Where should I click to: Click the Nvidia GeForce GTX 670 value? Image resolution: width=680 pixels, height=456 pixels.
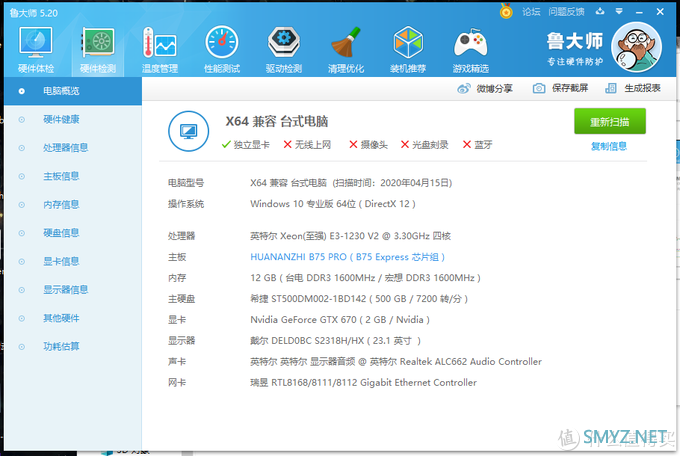coord(340,320)
